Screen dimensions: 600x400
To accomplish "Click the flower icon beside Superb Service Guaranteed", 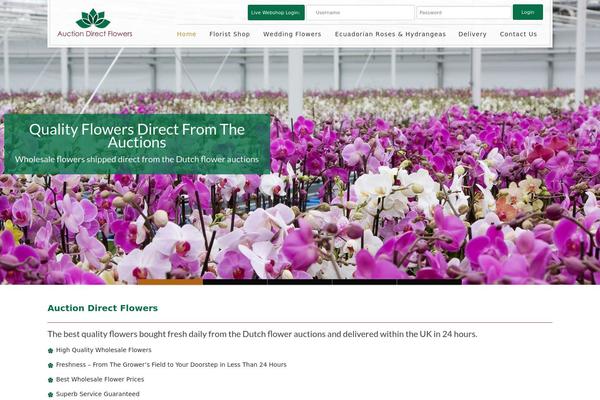I will pos(51,395).
